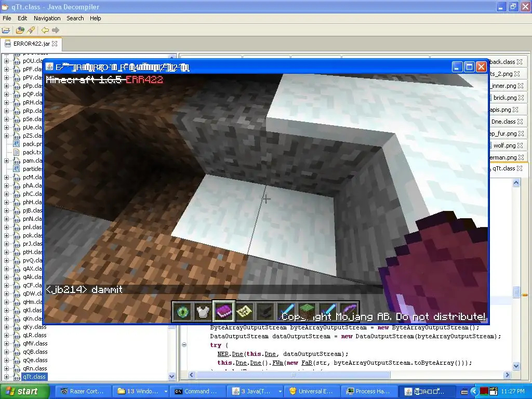Image resolution: width=532 pixels, height=399 pixels.
Task: Select the chestplate hotbar slot
Action: coord(203,312)
